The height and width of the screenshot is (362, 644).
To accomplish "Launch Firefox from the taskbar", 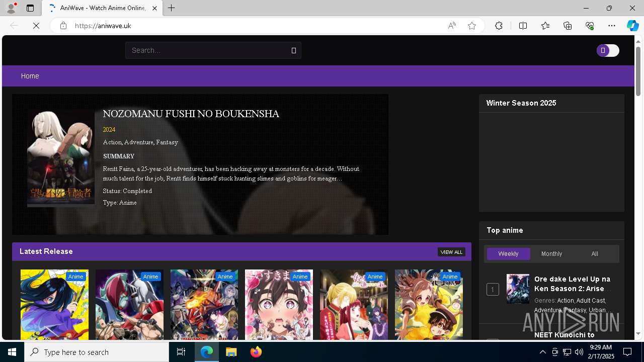I will 256,352.
